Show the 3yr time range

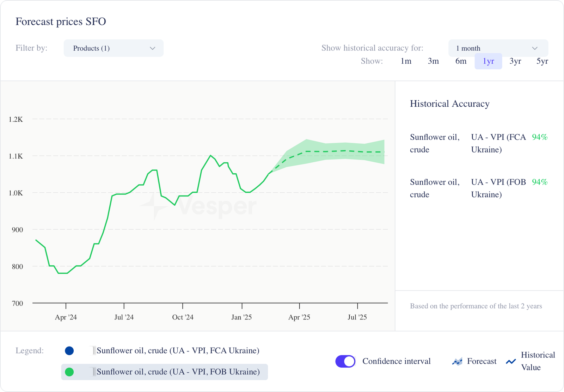click(515, 61)
